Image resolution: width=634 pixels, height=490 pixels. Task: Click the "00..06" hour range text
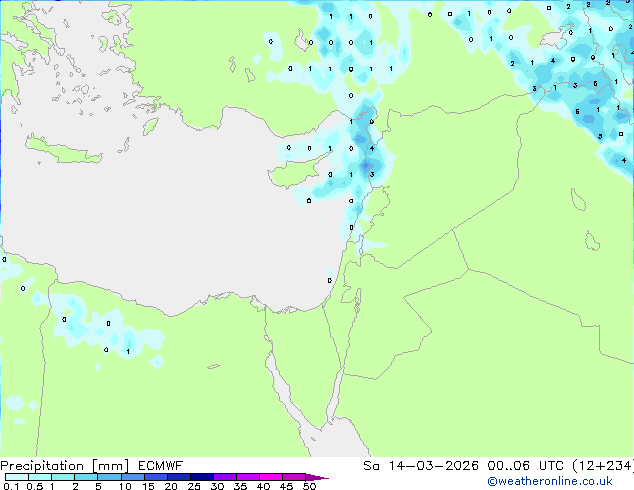508,466
